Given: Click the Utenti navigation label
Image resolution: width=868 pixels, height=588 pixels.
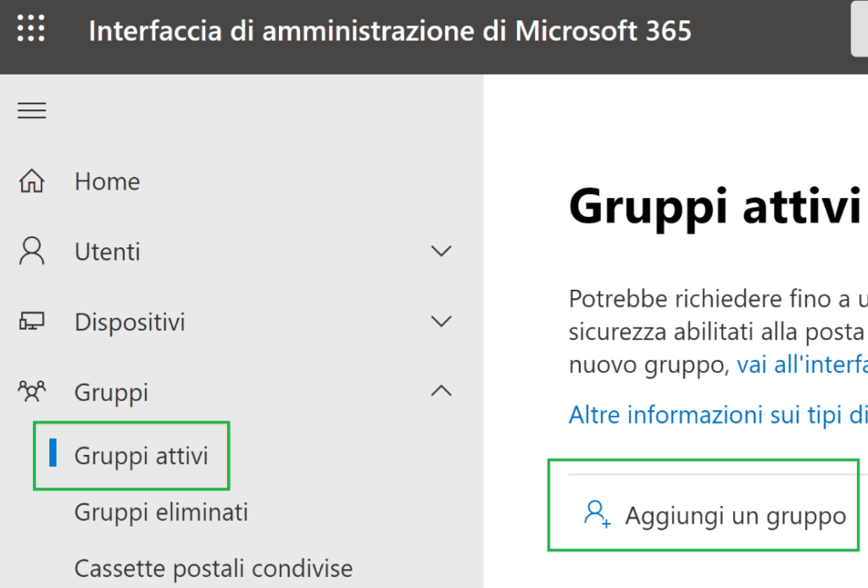Looking at the screenshot, I should click(108, 252).
